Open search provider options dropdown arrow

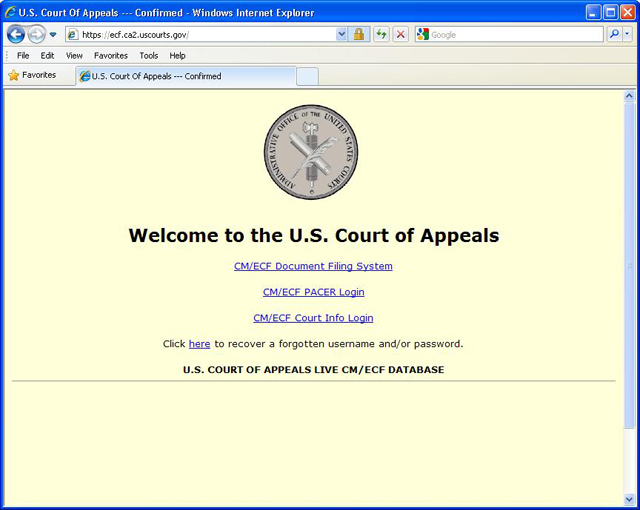pyautogui.click(x=627, y=34)
